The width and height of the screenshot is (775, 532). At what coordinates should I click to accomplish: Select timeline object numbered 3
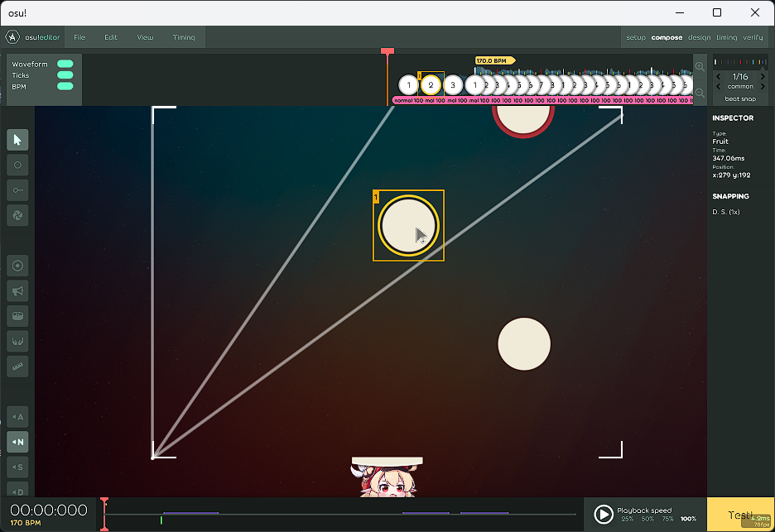pos(453,85)
